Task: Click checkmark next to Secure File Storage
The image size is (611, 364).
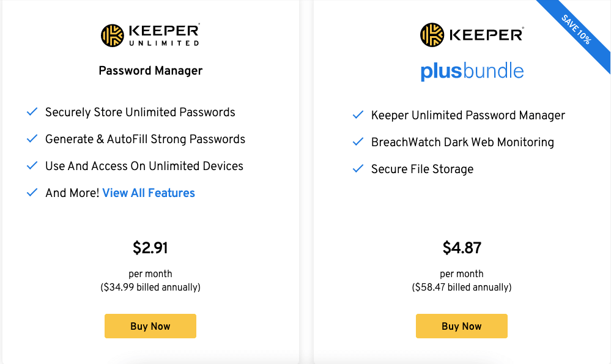Action: (x=358, y=169)
